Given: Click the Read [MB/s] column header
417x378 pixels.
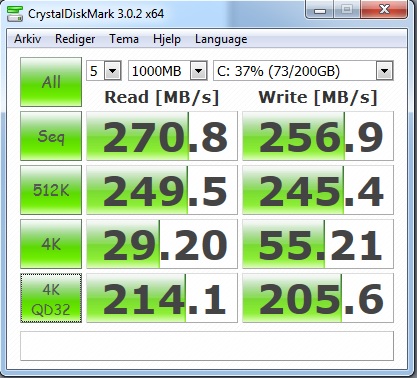Looking at the screenshot, I should pos(162,98).
